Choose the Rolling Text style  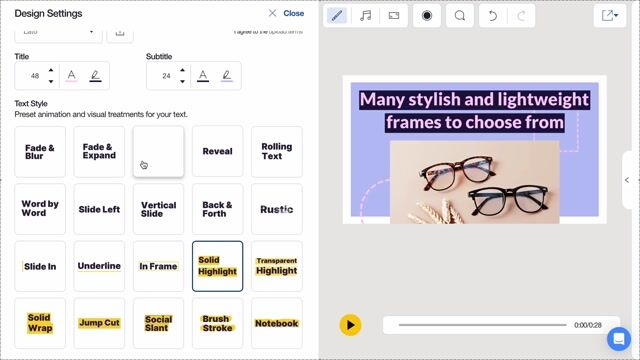click(x=277, y=152)
